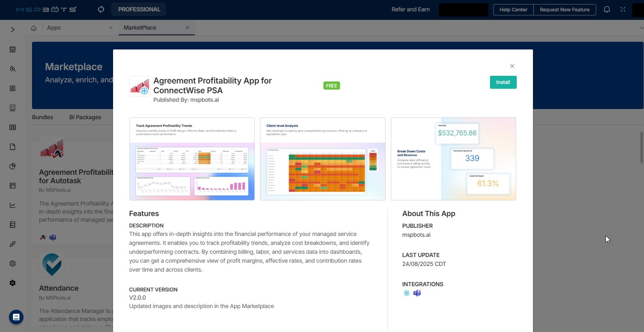Click the FREE badge
The width and height of the screenshot is (644, 332).
(332, 86)
